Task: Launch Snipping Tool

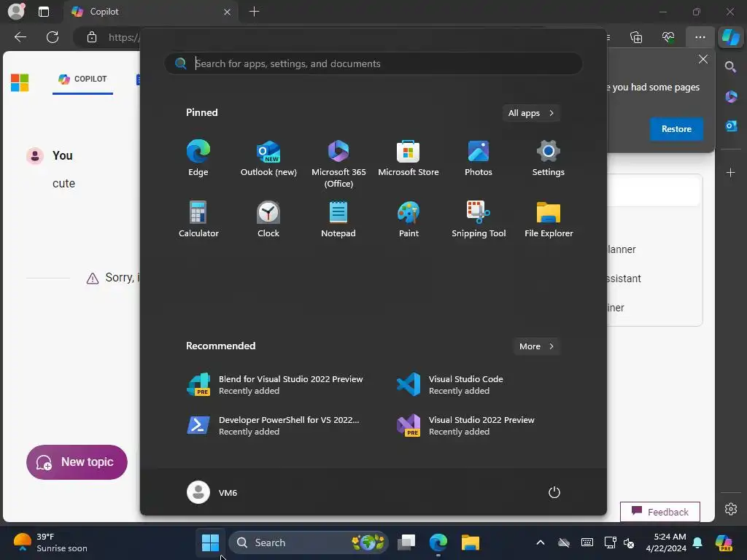Action: [479, 219]
